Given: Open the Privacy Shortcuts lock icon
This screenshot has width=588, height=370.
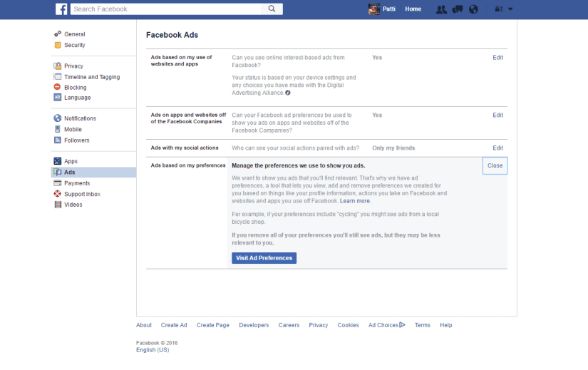Looking at the screenshot, I should click(x=499, y=9).
